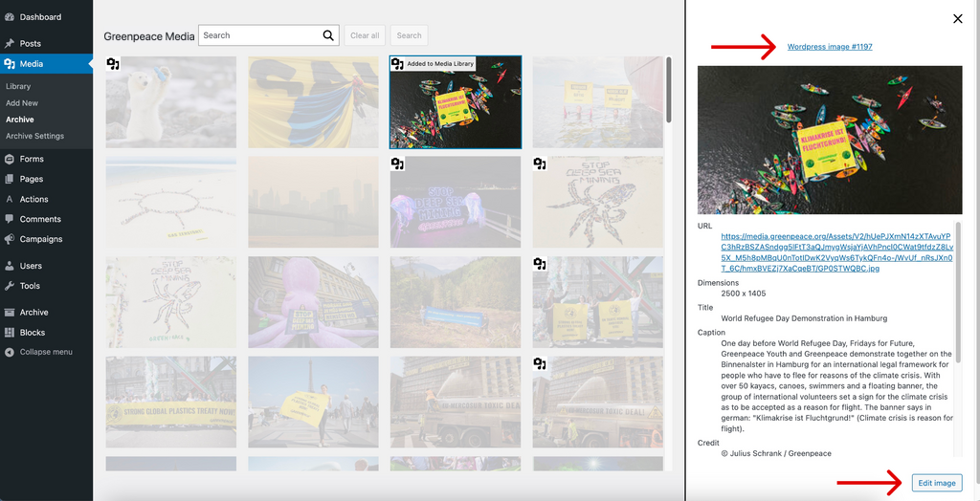Image resolution: width=980 pixels, height=501 pixels.
Task: Select the sand octopus drawing with library badge
Action: tap(598, 203)
